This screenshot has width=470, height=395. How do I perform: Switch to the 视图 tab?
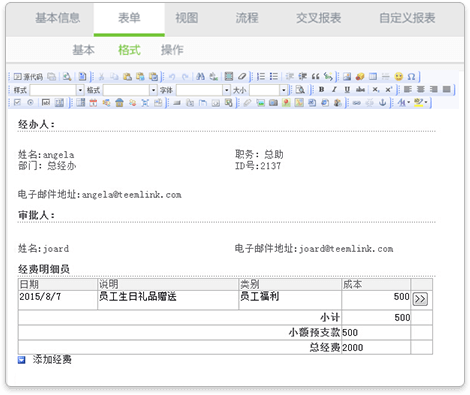tap(187, 18)
